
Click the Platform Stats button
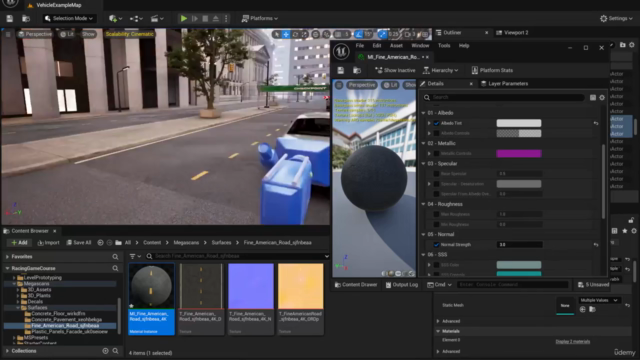[x=492, y=70]
